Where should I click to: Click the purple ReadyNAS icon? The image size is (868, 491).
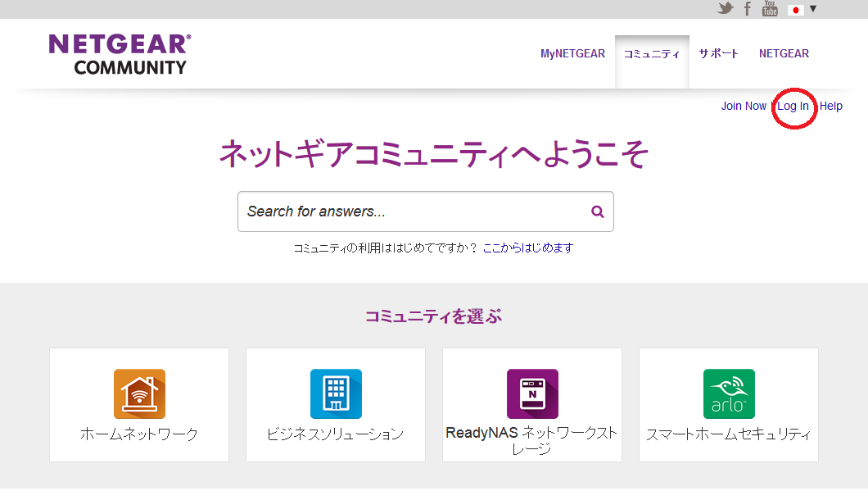coord(532,393)
